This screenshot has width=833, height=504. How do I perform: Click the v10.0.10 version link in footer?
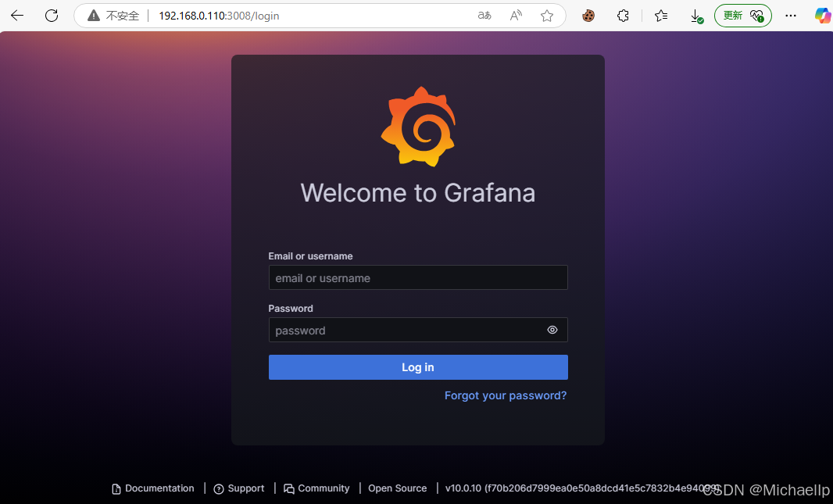(582, 488)
